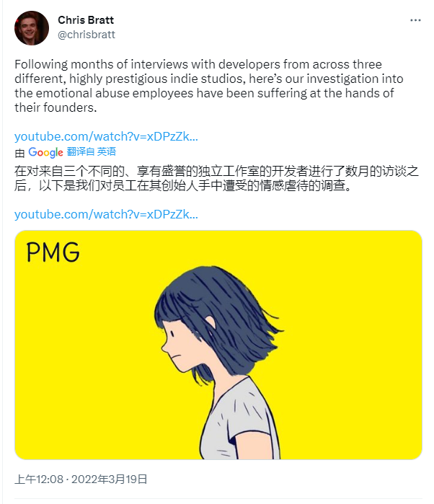
Task: Open the video preview card thumbnail
Action: tap(218, 345)
